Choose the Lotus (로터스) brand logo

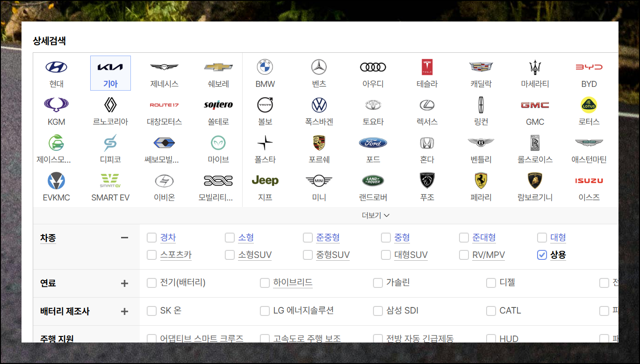[589, 105]
